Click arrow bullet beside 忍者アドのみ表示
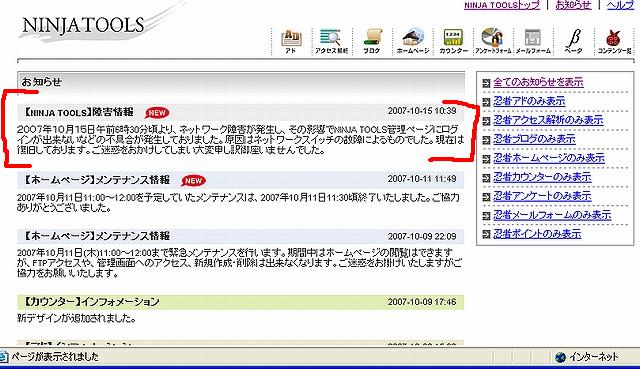640x369 pixels. pos(486,102)
